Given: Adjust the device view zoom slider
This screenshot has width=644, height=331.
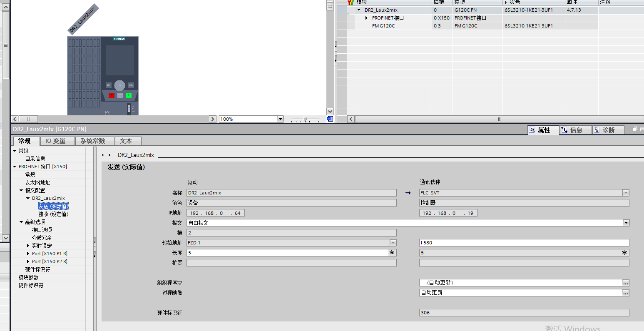Looking at the screenshot, I should click(305, 119).
